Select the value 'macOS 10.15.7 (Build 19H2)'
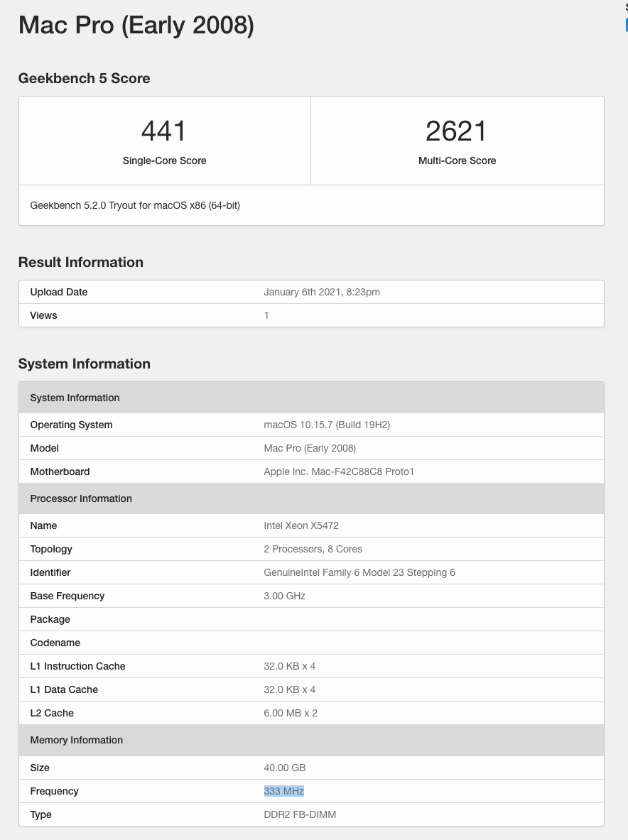 point(327,425)
